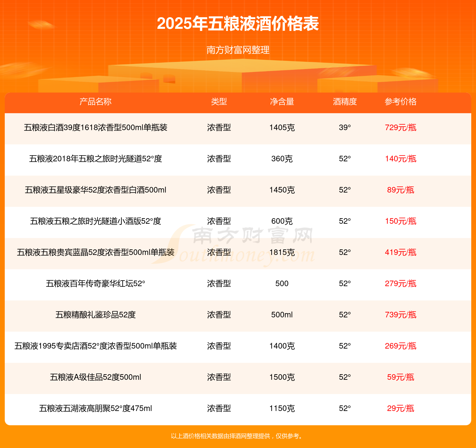Screen dimensions: 476x448
Task: Click the price "89元/瓶"
Action: pos(401,190)
